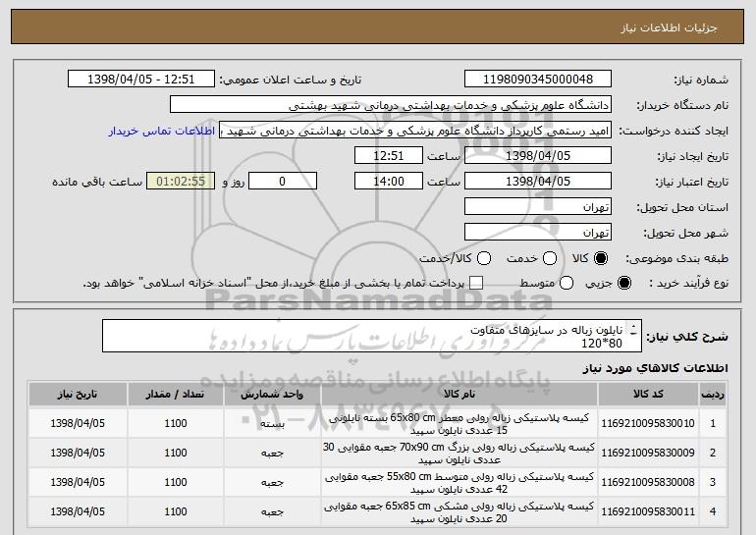
Task: Click the delivery province field تهران
Action: 538,207
